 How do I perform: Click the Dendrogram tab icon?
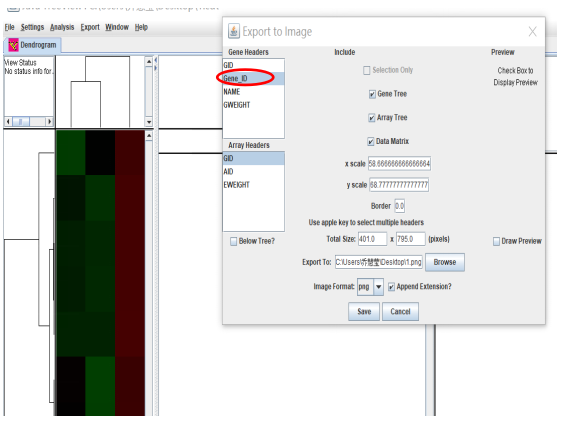[13, 45]
